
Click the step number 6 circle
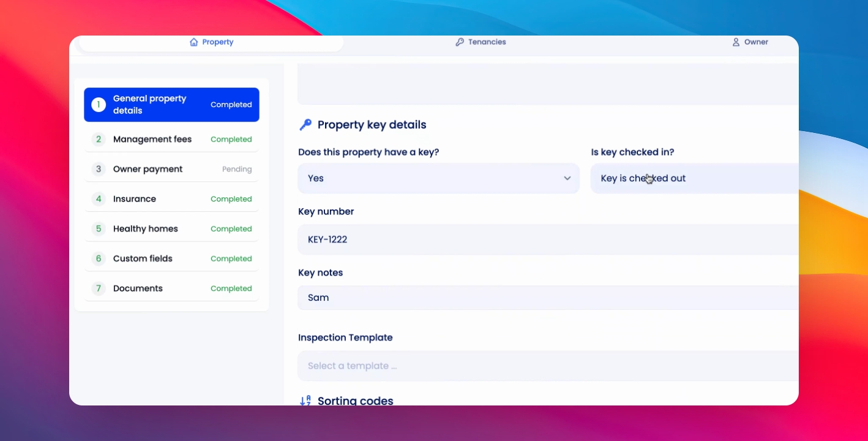tap(99, 258)
